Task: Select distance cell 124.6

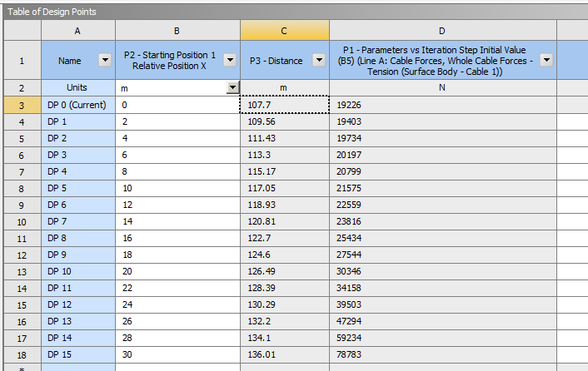Action: pyautogui.click(x=285, y=255)
